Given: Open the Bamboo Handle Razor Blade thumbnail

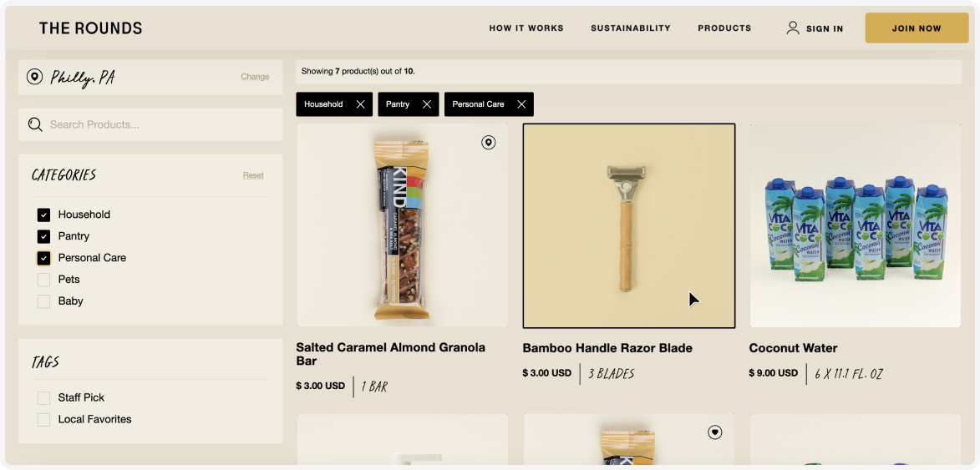Looking at the screenshot, I should tap(629, 225).
